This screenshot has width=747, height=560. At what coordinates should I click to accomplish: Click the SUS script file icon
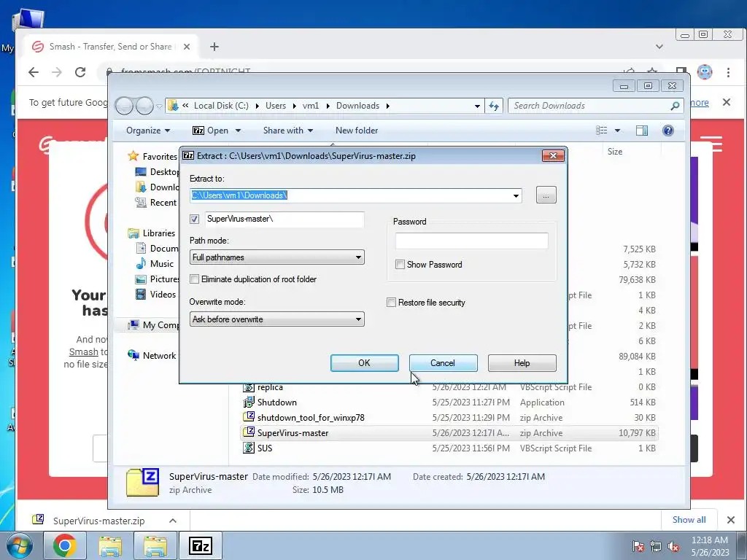[249, 448]
